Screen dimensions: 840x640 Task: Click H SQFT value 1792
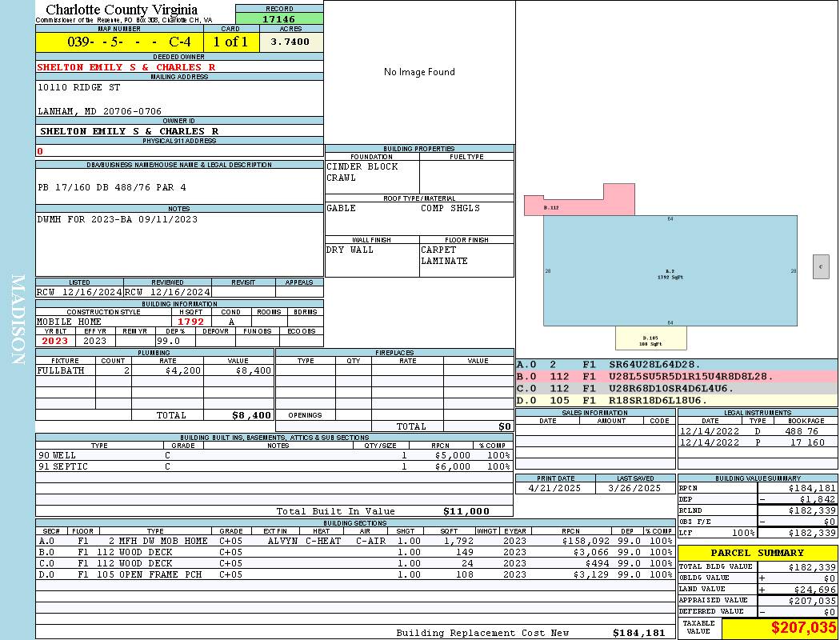click(190, 322)
